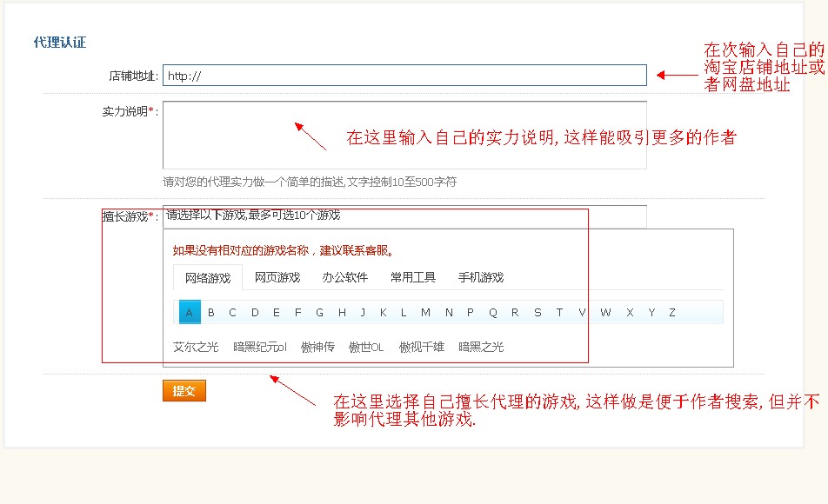Image resolution: width=828 pixels, height=504 pixels.
Task: Choose letter X in the index bar
Action: click(x=630, y=313)
